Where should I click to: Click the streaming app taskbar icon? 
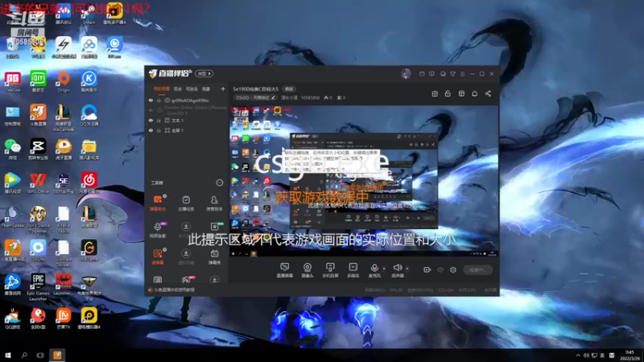57,355
